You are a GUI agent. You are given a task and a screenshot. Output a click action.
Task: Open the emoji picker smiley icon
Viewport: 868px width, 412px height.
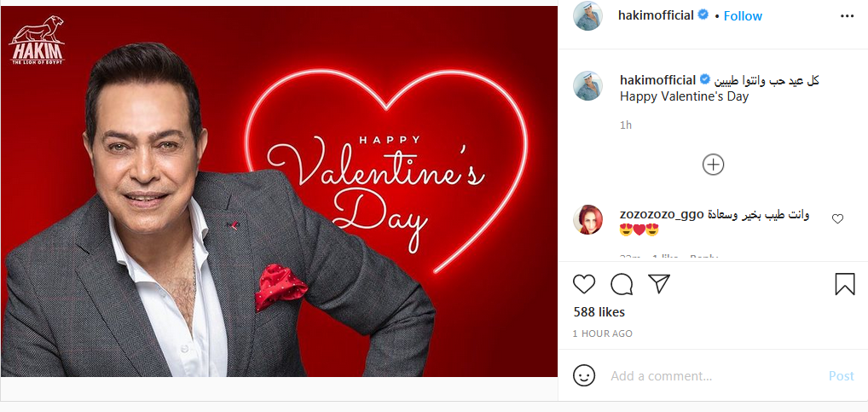[584, 375]
